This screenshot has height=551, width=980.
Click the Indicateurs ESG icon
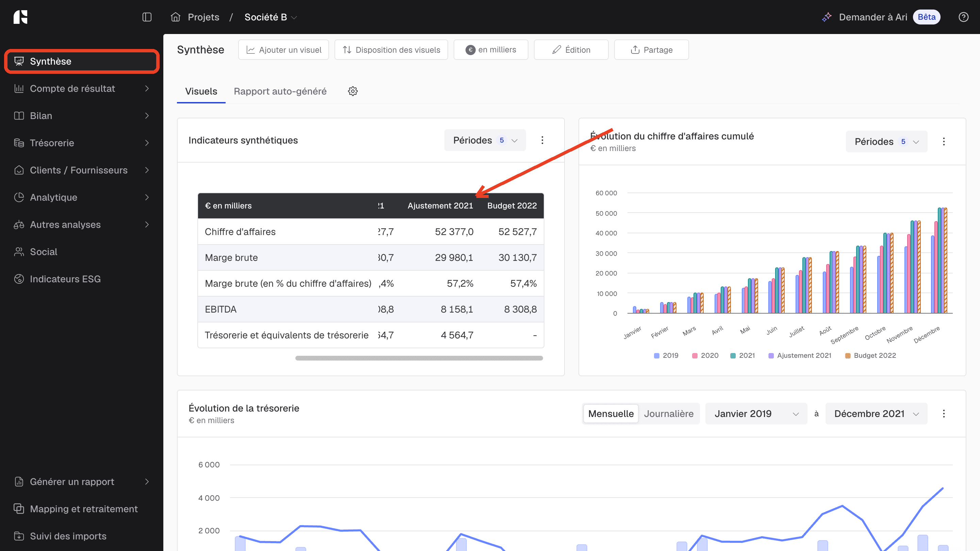pos(19,279)
